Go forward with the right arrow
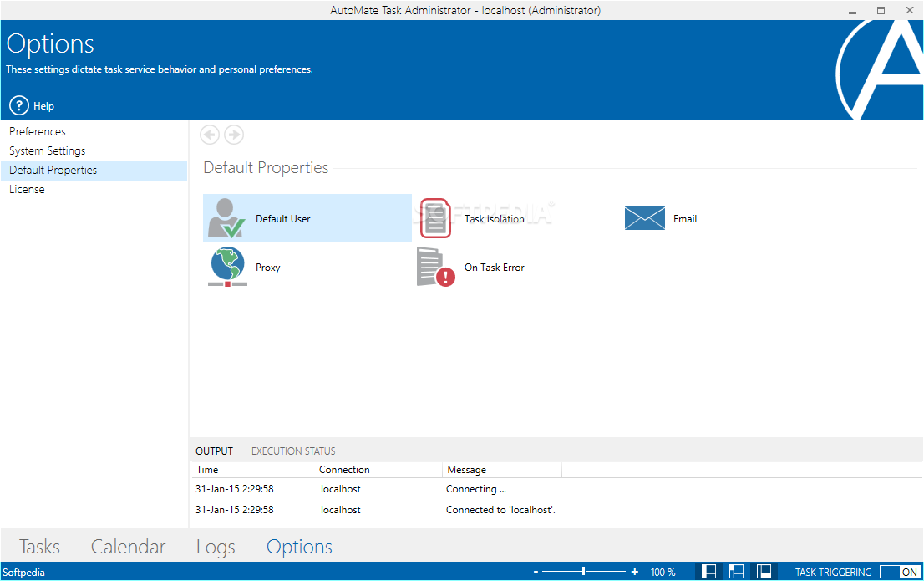924x581 pixels. coord(234,135)
